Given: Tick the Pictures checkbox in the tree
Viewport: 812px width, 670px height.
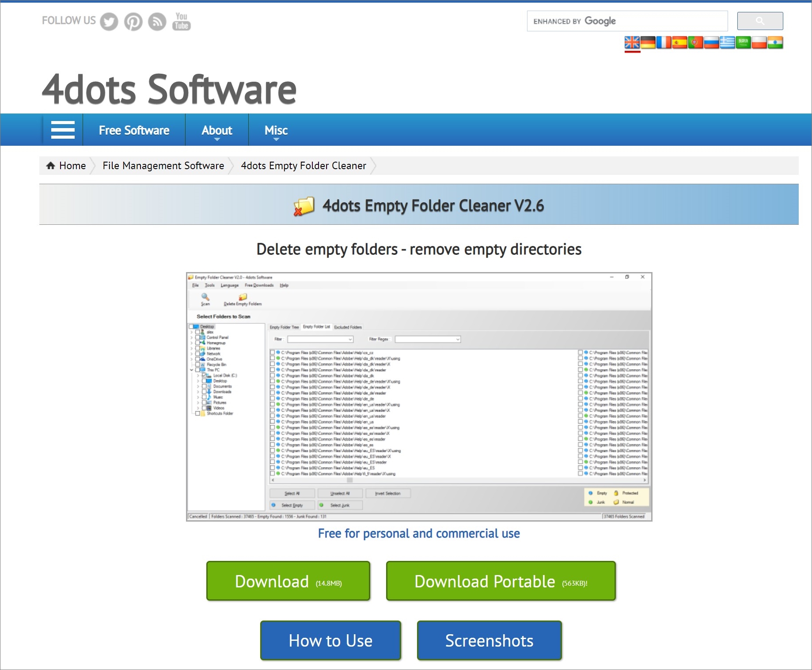Looking at the screenshot, I should point(204,403).
